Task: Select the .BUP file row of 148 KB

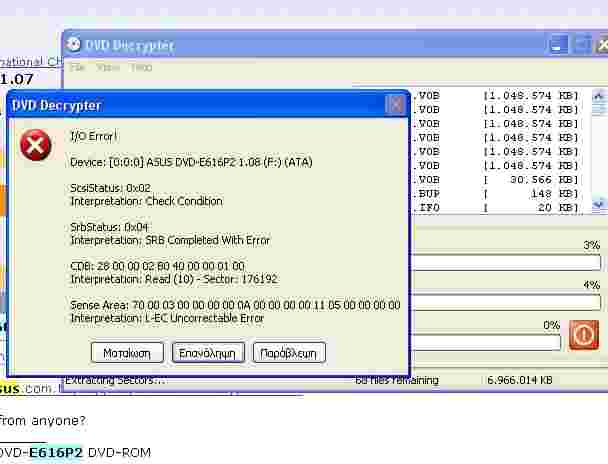Action: 498,193
